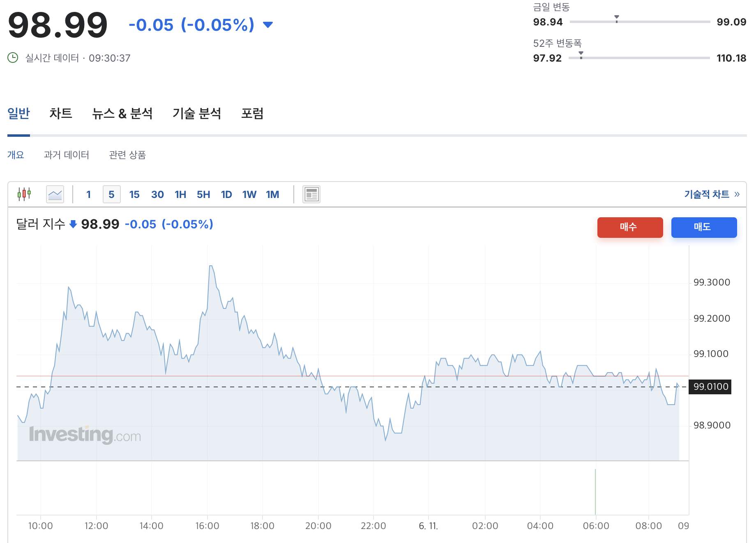Select the 1M interval
Screen dimensions: 756x543
(272, 194)
